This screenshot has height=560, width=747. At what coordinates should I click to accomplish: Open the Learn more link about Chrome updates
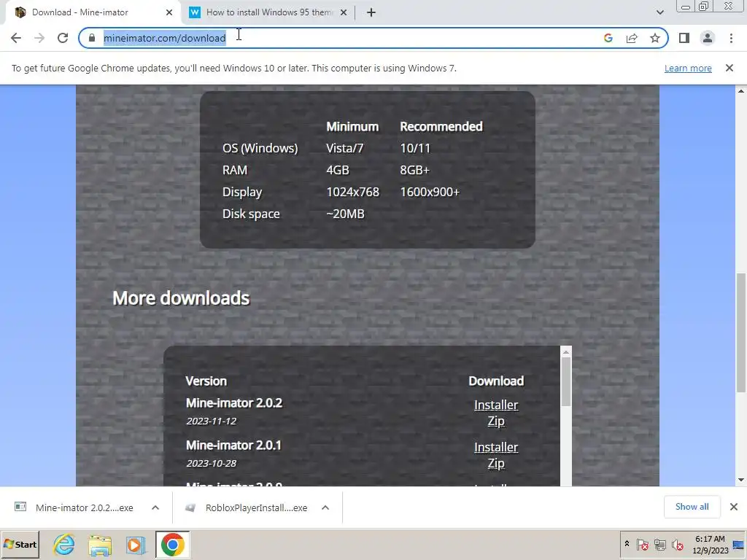688,68
